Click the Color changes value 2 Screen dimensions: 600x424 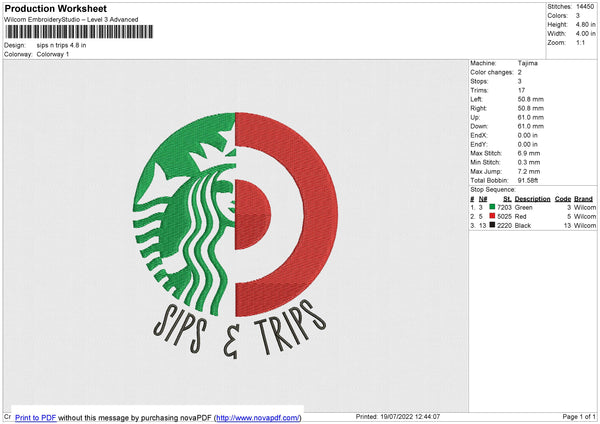pos(520,72)
